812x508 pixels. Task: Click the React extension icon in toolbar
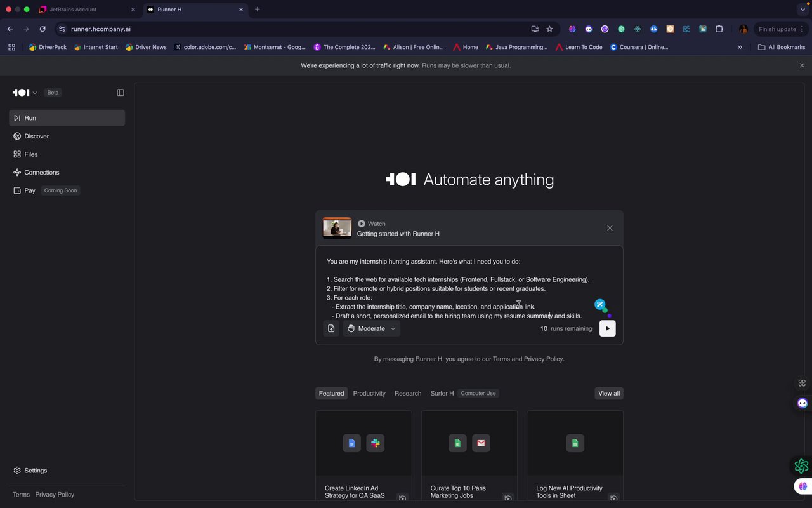tap(638, 29)
